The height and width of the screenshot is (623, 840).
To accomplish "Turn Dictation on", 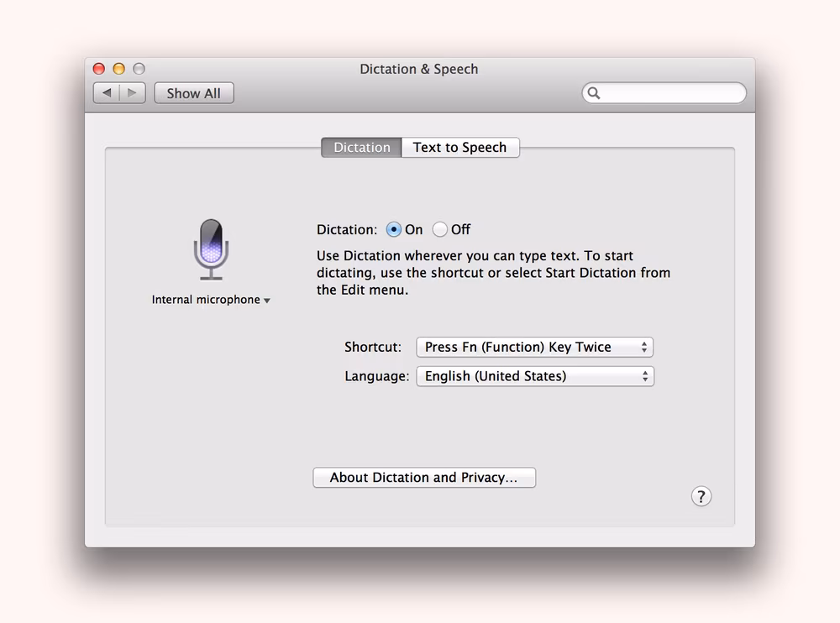I will coord(393,229).
